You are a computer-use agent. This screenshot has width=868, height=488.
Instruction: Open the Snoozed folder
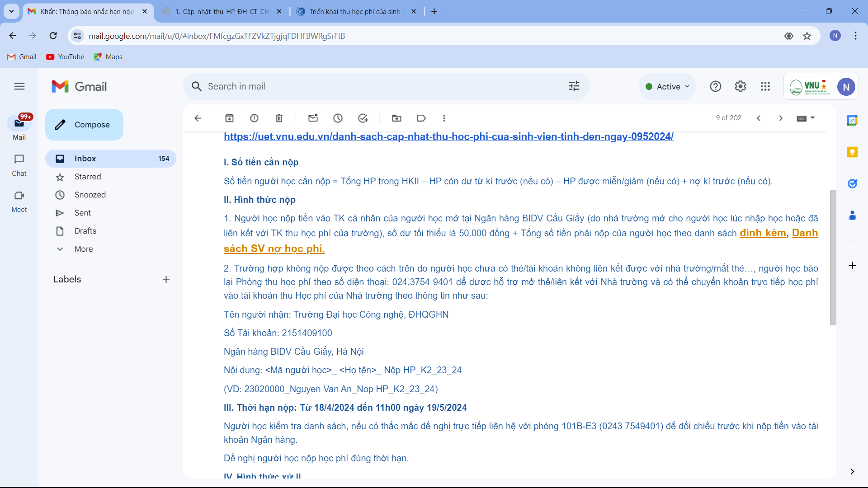pos(110,195)
